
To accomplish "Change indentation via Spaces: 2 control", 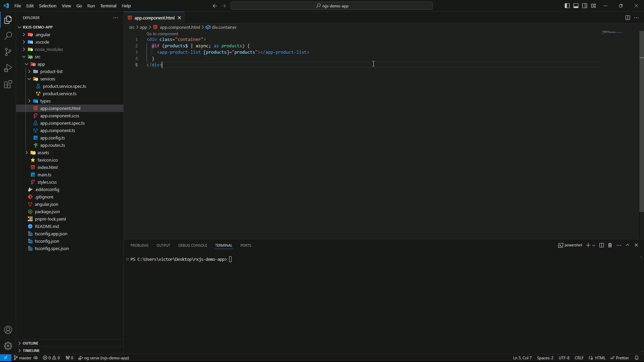I will pyautogui.click(x=545, y=358).
